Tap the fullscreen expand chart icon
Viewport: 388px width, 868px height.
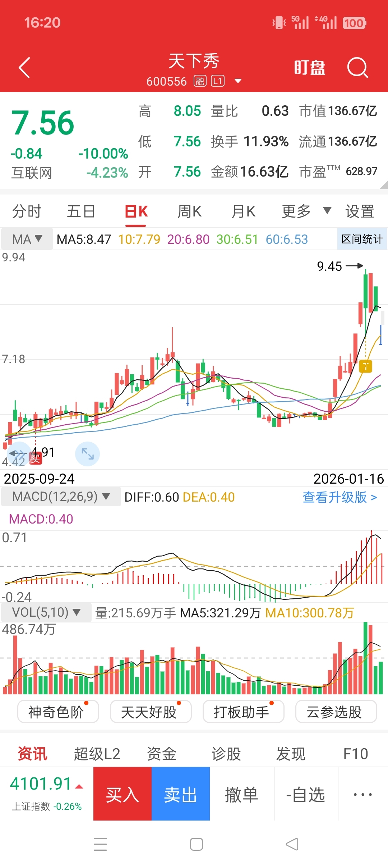coord(87,454)
